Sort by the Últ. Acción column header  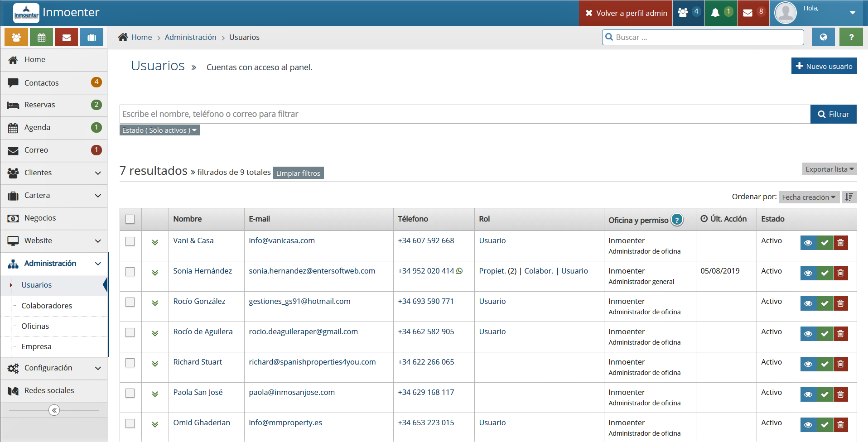click(723, 219)
